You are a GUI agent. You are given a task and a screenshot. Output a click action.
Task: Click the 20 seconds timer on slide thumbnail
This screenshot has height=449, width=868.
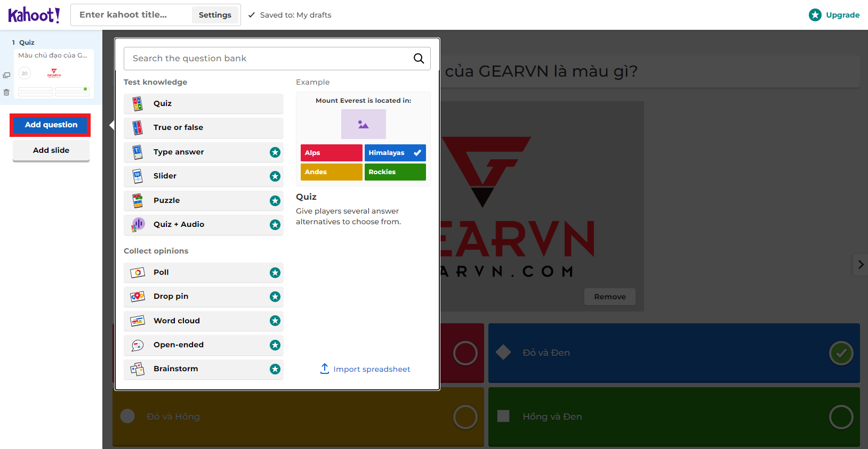tap(25, 74)
